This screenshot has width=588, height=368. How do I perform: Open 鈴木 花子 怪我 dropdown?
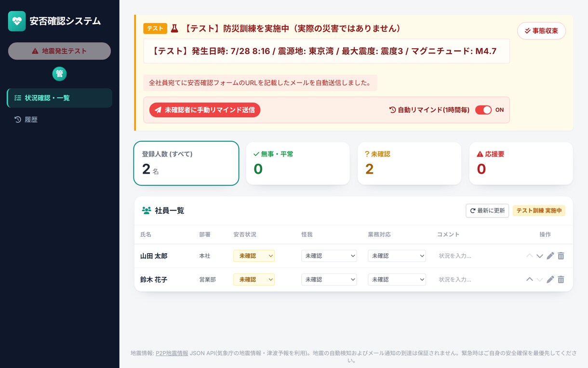tap(329, 279)
